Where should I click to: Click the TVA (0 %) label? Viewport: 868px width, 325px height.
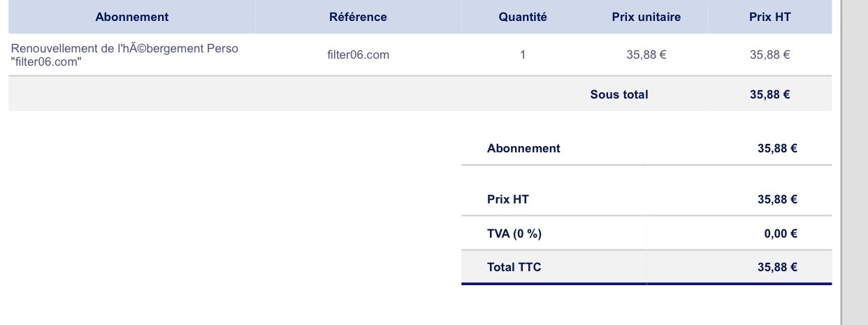514,234
